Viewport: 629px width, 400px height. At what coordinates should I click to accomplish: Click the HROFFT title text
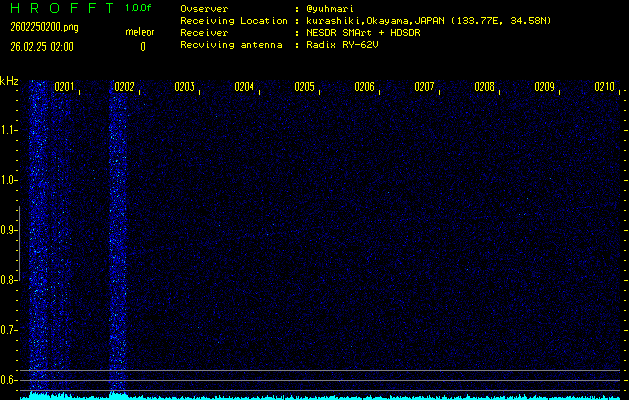60,8
